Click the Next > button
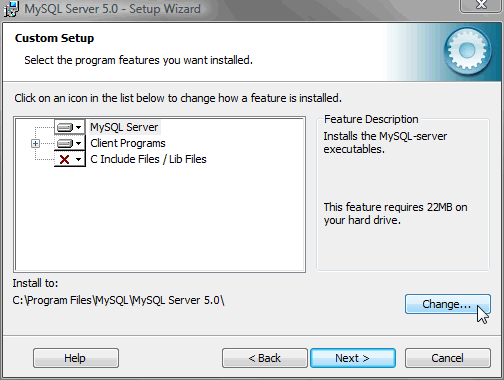Viewport: 504px width, 380px height. click(353, 358)
